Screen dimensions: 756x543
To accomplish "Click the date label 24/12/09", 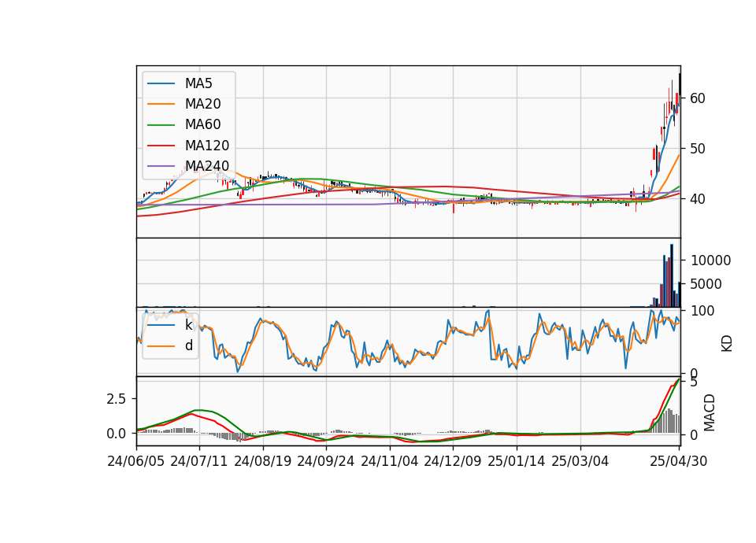I will [x=453, y=461].
